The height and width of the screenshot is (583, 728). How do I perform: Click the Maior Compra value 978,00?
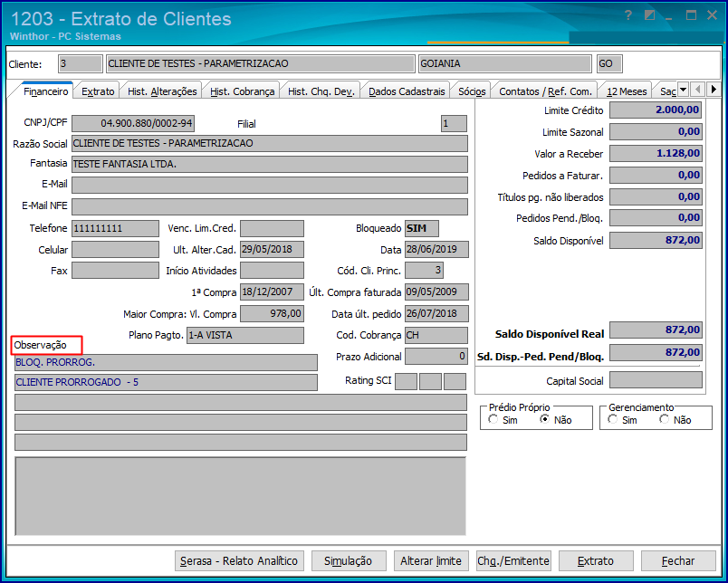tap(272, 314)
